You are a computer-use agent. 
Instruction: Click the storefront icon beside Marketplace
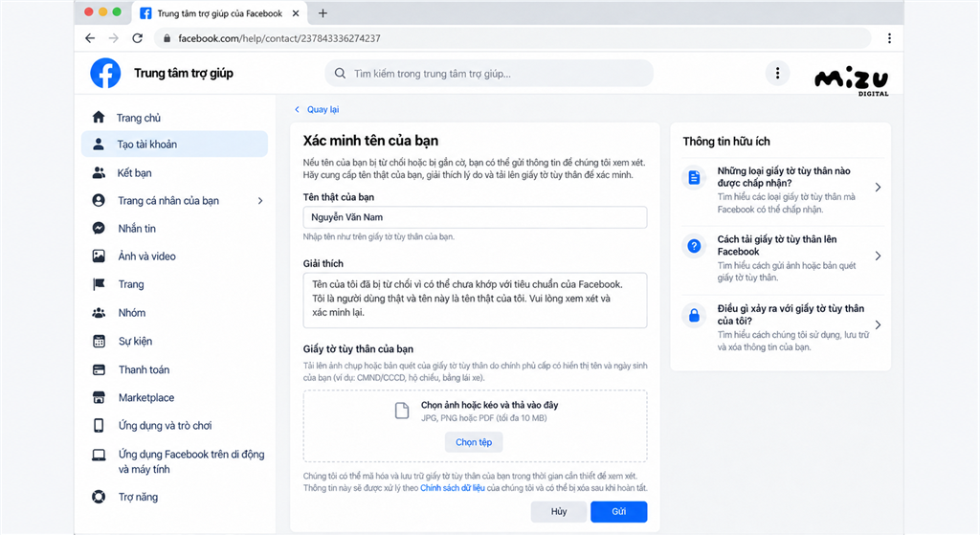(x=99, y=397)
